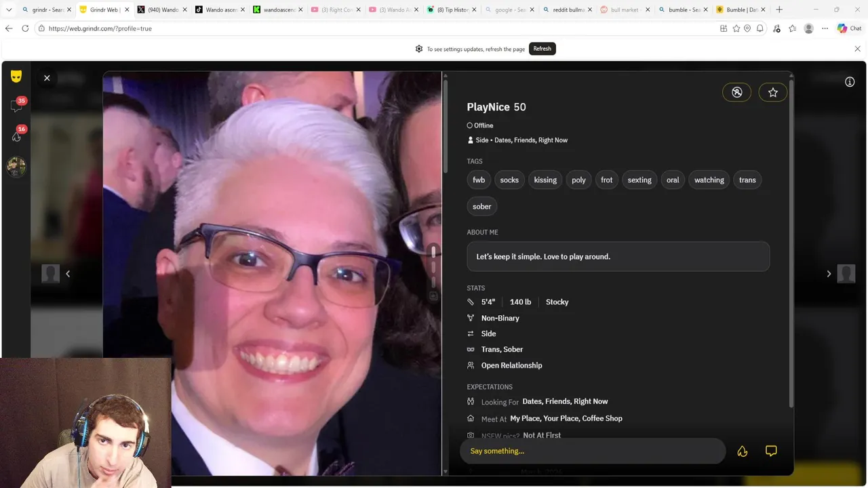Open browser app available icon in address bar
The height and width of the screenshot is (488, 868).
pos(724,28)
